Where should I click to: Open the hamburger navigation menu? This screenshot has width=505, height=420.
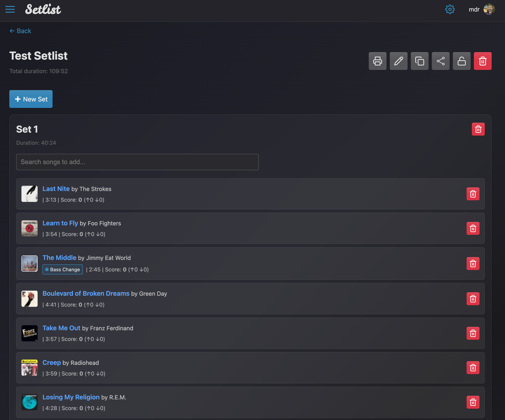pos(10,10)
